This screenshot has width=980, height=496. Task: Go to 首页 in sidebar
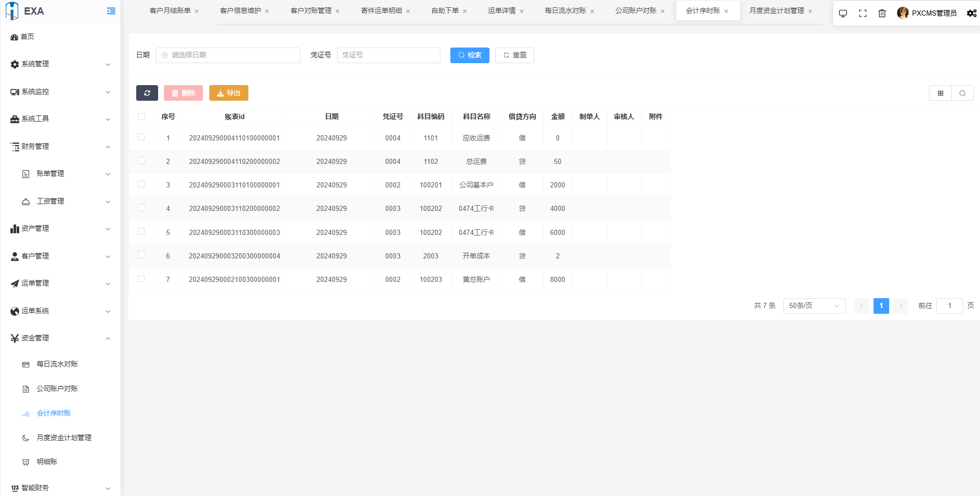coord(61,37)
